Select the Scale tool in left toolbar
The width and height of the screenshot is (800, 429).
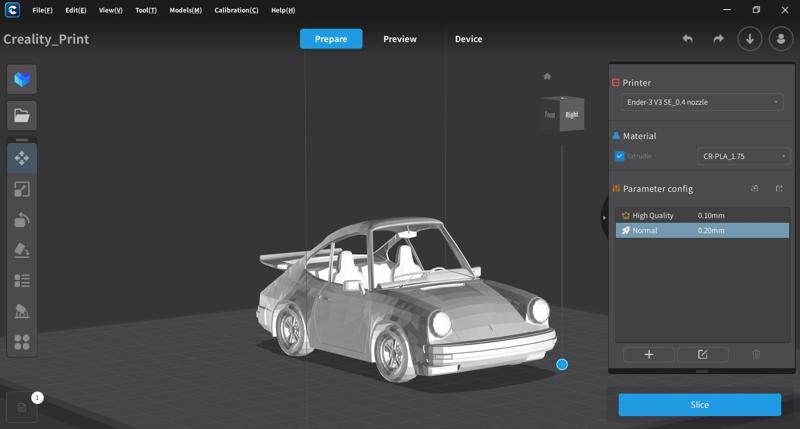22,189
